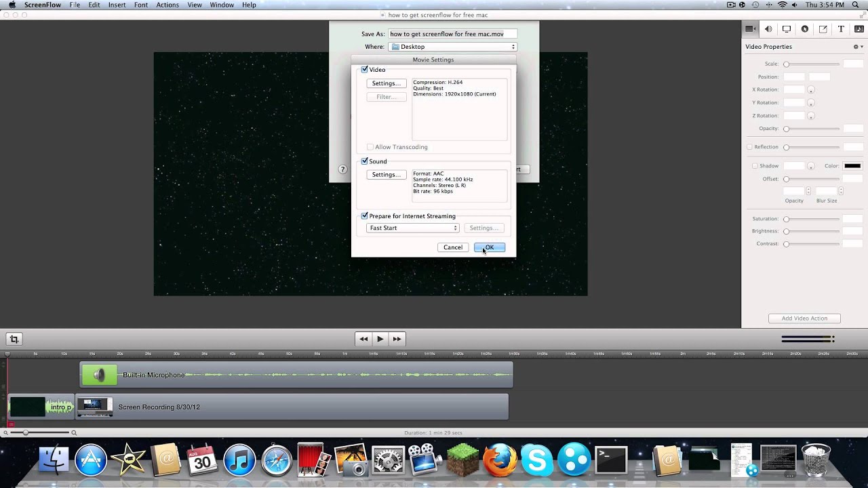Switch to the Audio Properties speaker tab
The image size is (868, 488).
[x=768, y=29]
